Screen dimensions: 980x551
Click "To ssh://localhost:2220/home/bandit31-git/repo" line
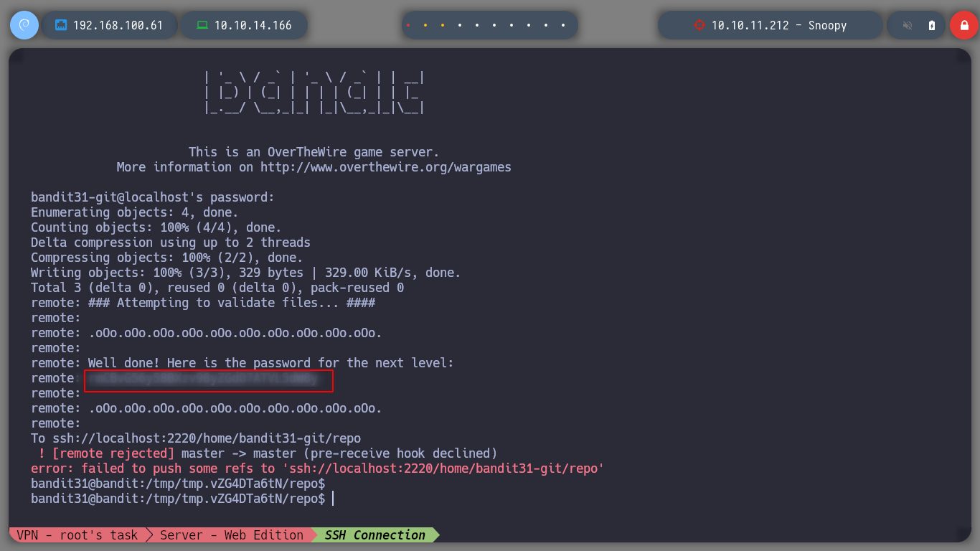[196, 438]
